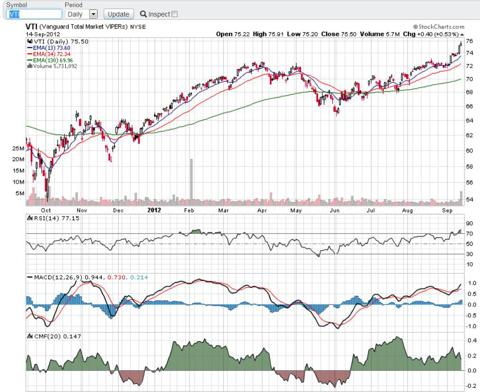Viewport: 480px width, 392px height.
Task: Click the 'CMF(20) 0.147' label
Action: (57, 337)
